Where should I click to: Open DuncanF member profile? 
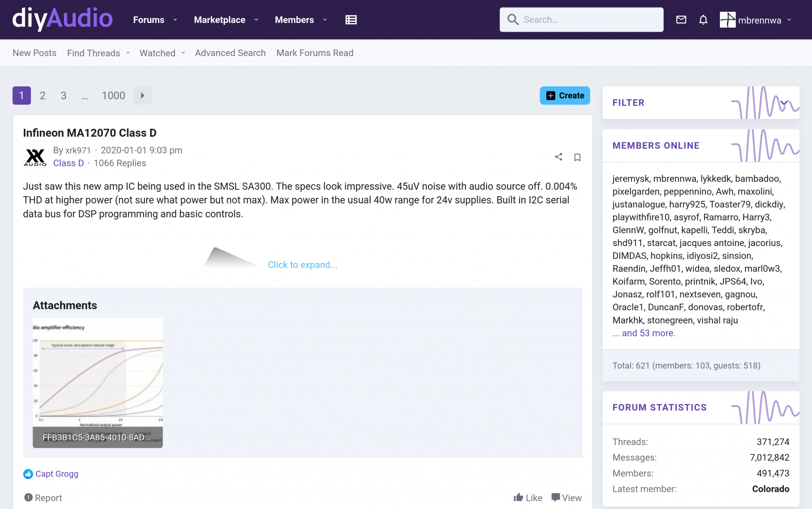pos(666,307)
